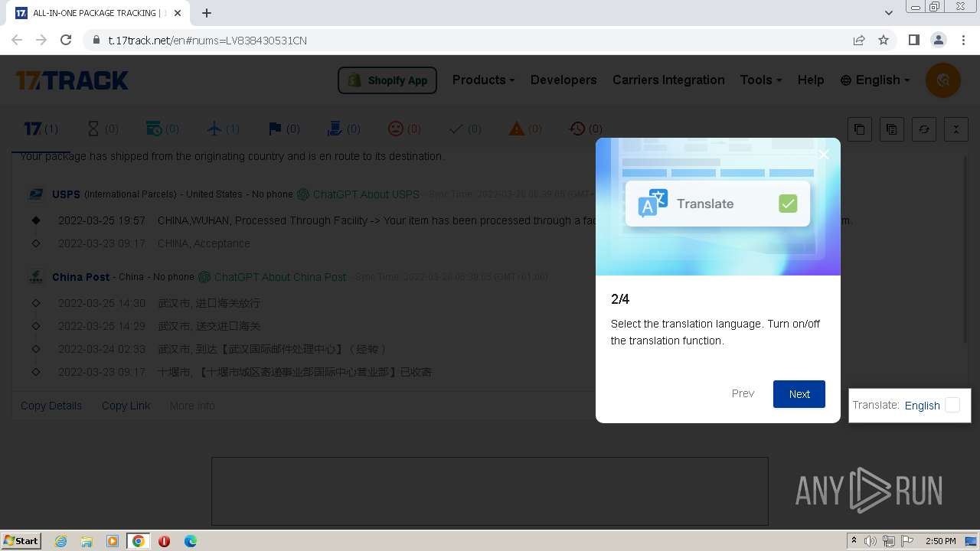
Task: Expand the Tools dropdown
Action: coord(761,80)
